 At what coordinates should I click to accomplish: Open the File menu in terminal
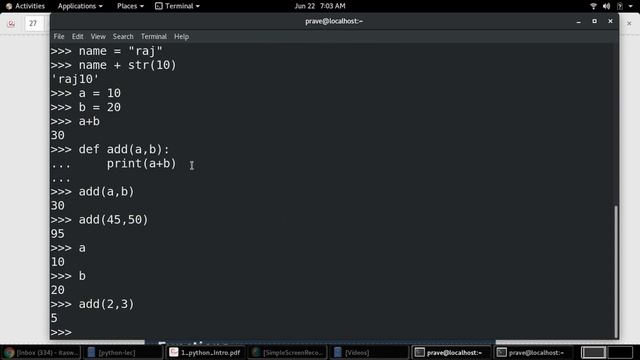click(x=59, y=37)
